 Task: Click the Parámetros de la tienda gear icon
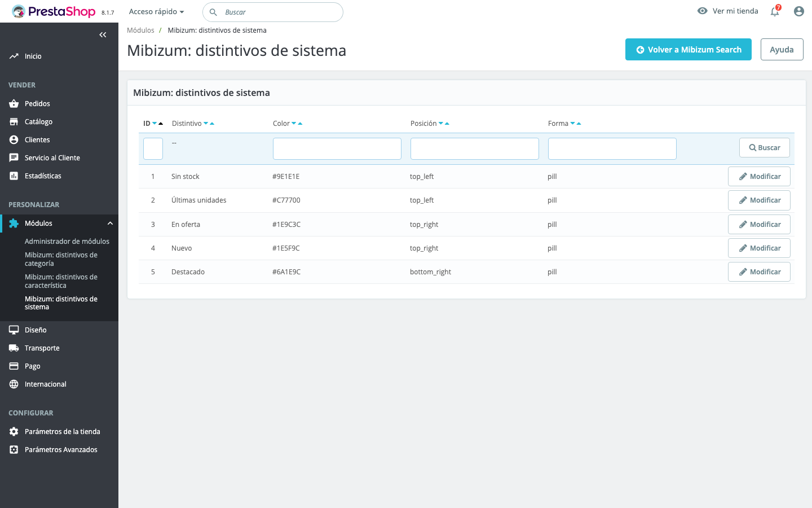click(x=14, y=432)
